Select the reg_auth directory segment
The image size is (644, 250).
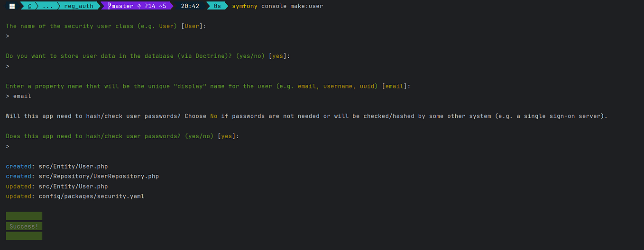pos(79,6)
